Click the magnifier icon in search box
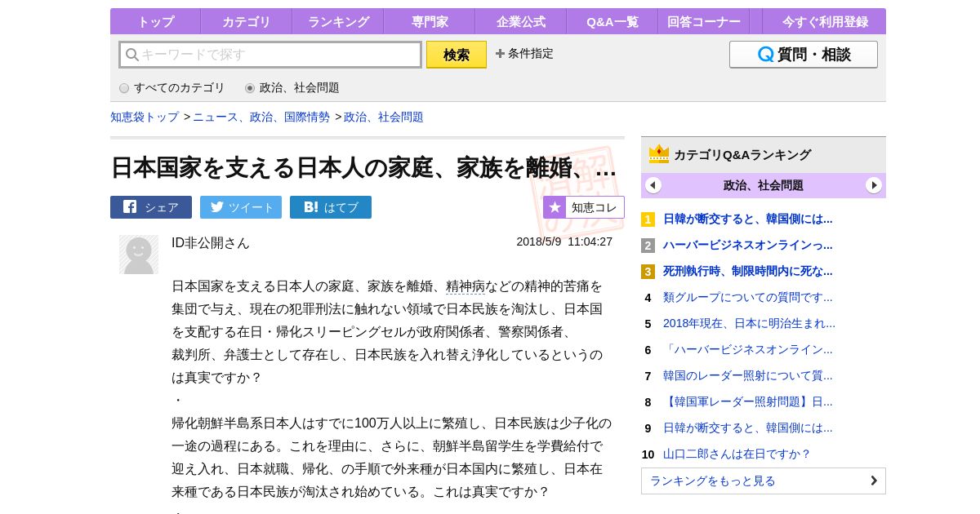This screenshot has height=514, width=980. (131, 55)
